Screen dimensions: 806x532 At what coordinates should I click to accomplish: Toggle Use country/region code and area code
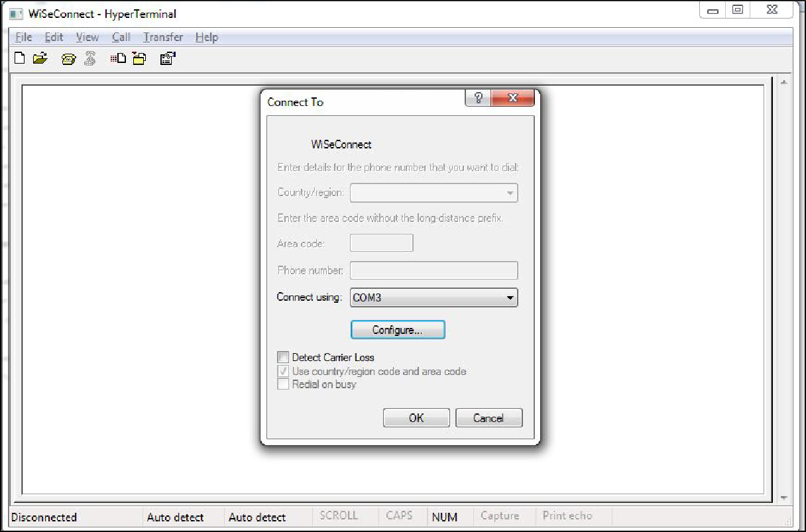(284, 372)
